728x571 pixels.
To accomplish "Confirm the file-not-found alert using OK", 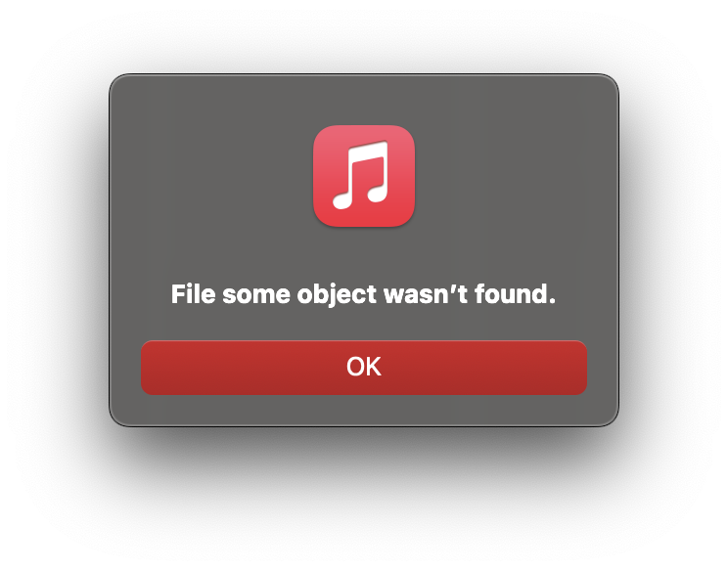I will [x=364, y=368].
